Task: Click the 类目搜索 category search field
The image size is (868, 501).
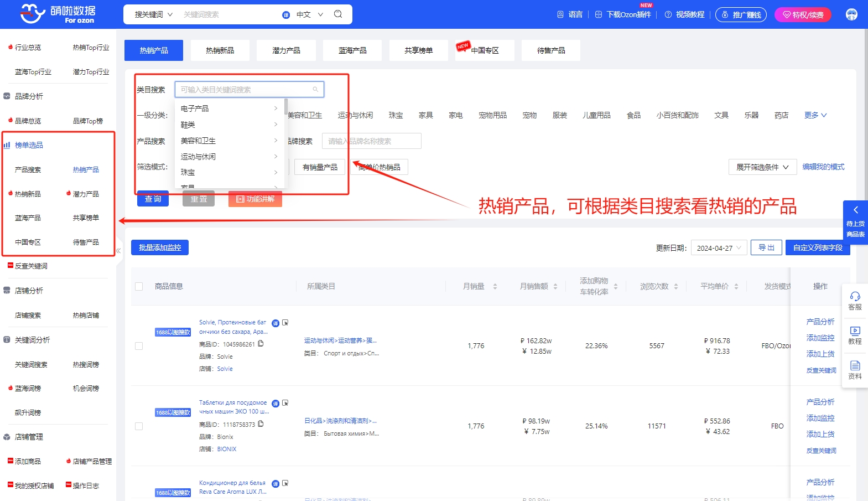Action: [250, 89]
